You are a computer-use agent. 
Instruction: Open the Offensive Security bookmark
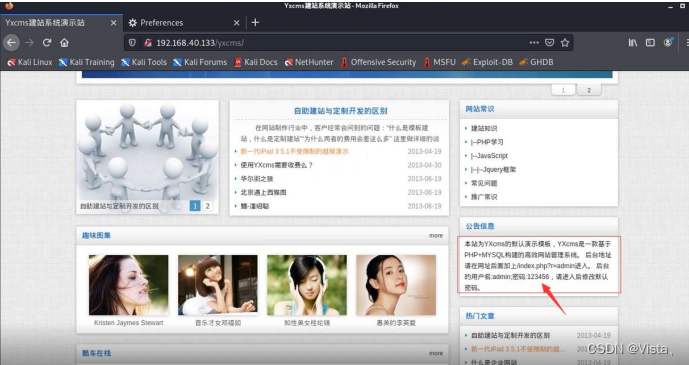pyautogui.click(x=379, y=62)
